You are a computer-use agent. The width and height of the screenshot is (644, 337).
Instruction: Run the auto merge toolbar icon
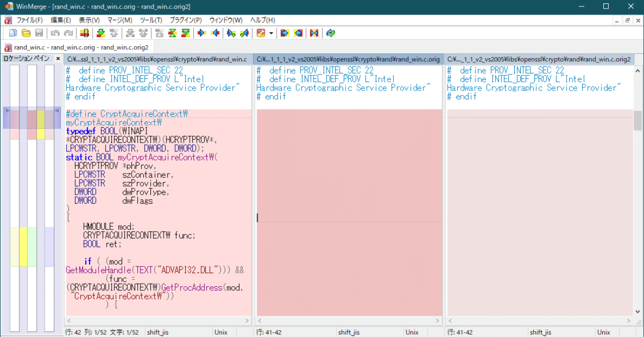(314, 33)
